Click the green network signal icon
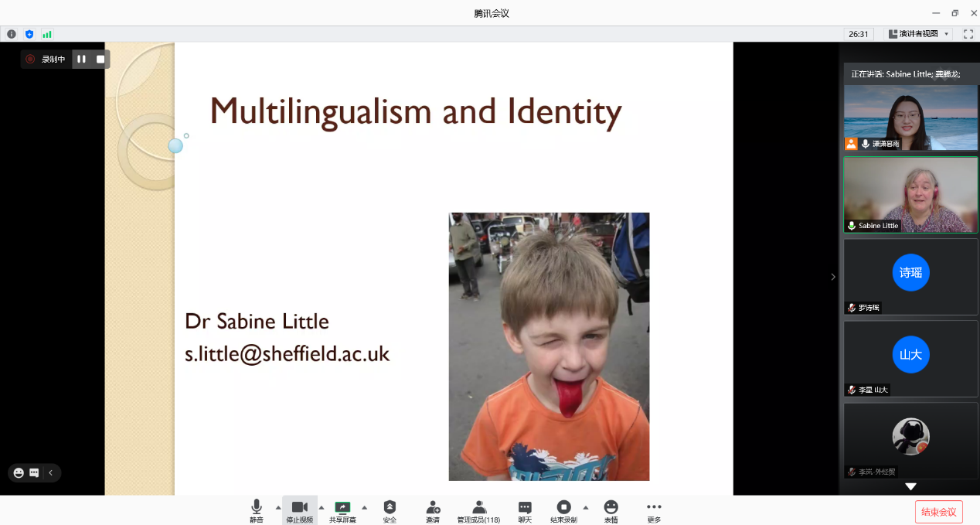This screenshot has height=525, width=980. click(x=47, y=34)
